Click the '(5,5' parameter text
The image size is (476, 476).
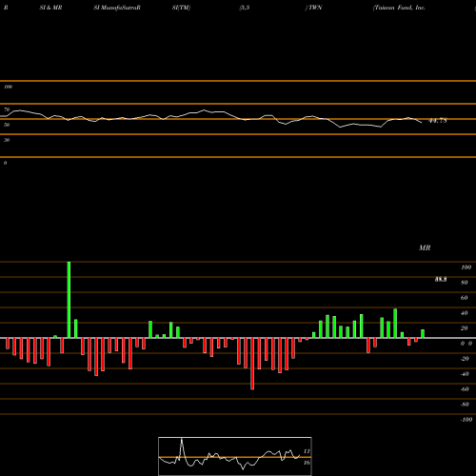[x=244, y=8]
